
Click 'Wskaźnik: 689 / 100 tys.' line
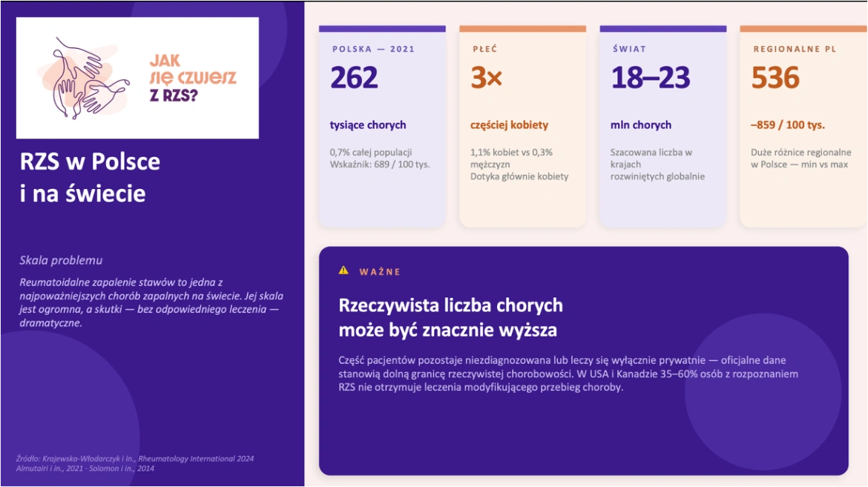pyautogui.click(x=380, y=165)
